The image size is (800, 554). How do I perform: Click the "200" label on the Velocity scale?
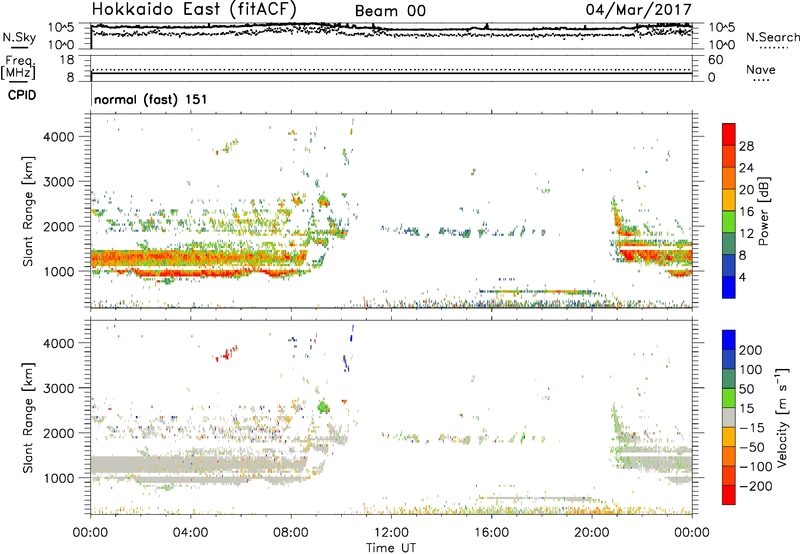tap(751, 350)
